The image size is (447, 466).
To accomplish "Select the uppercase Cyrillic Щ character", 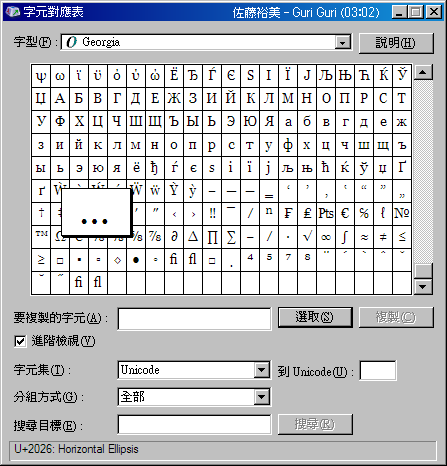I will (155, 122).
